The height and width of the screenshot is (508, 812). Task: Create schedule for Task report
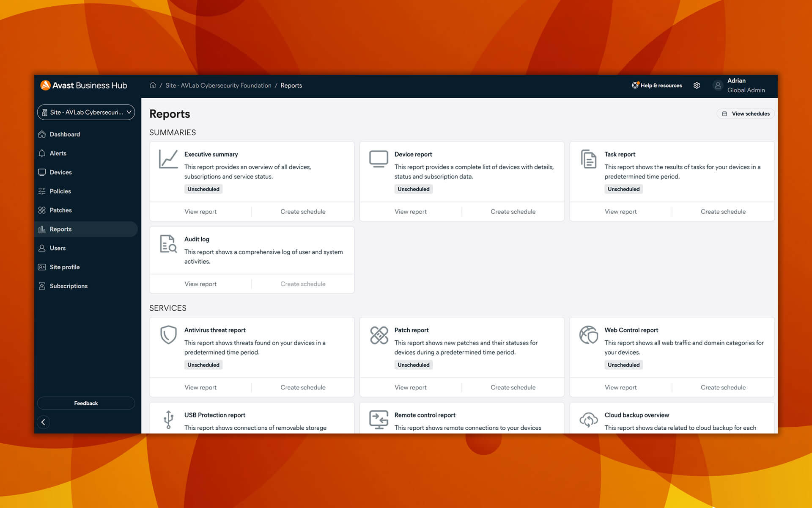(x=723, y=212)
